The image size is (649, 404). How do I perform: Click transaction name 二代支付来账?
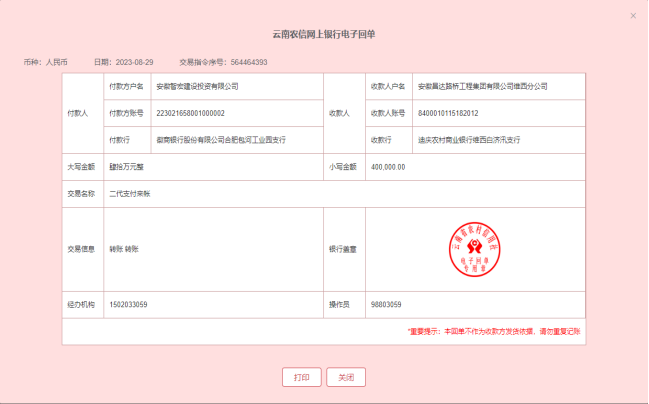[129, 193]
